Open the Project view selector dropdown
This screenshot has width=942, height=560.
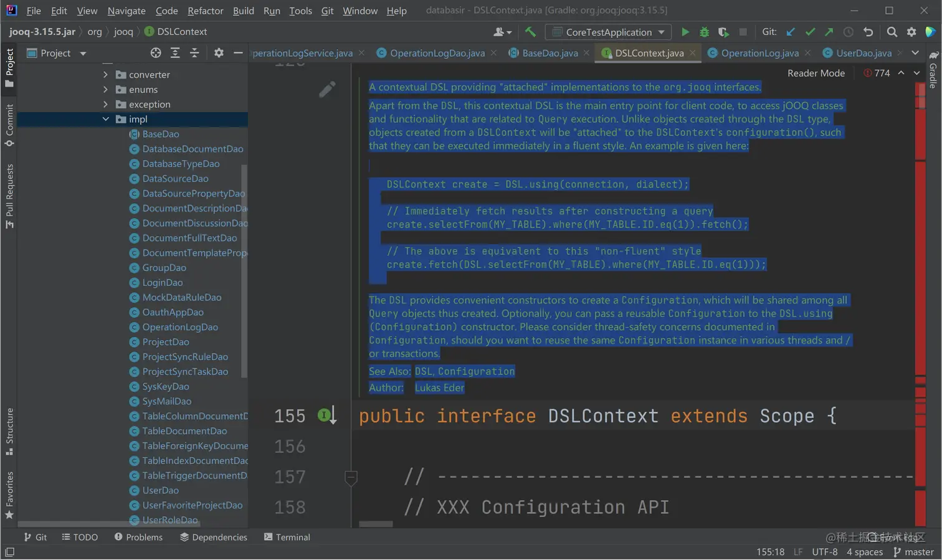point(57,53)
